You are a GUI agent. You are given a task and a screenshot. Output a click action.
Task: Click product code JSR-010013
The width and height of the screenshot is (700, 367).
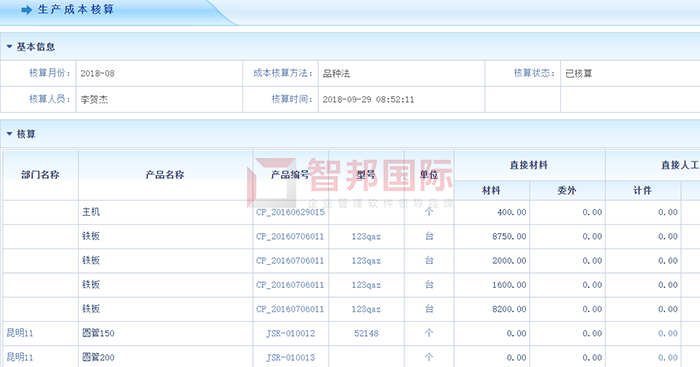pos(291,358)
